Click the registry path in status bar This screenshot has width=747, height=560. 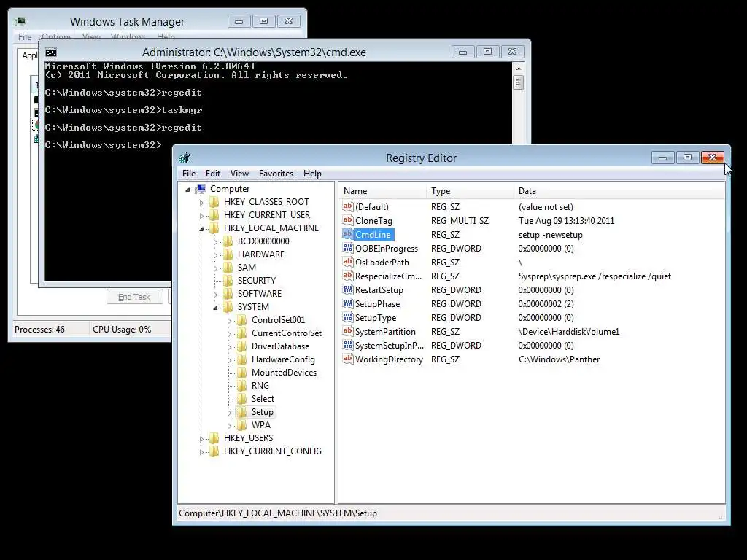point(278,513)
